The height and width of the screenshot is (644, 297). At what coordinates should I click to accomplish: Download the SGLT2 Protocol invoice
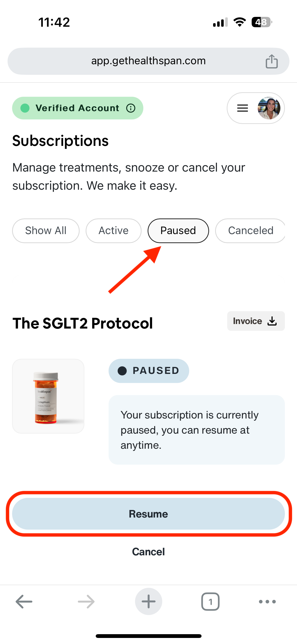coord(256,321)
